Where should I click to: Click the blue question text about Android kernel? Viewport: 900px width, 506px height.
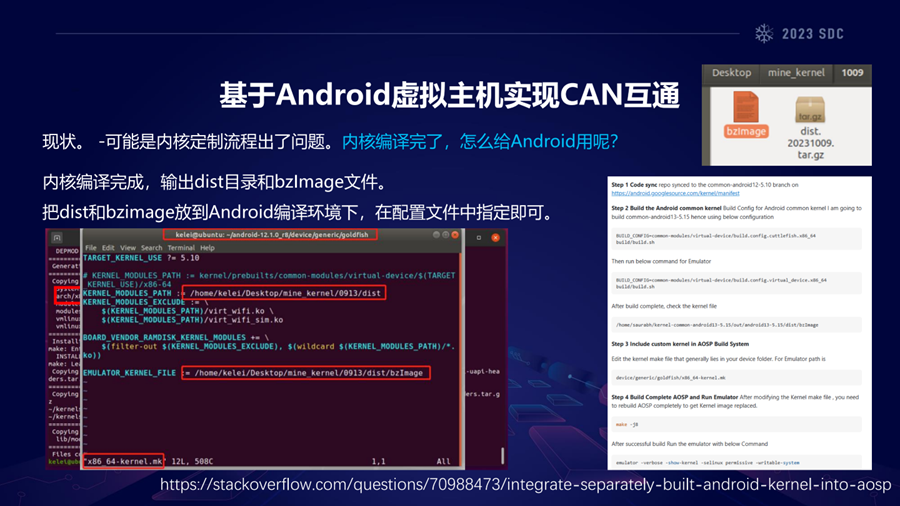point(480,141)
